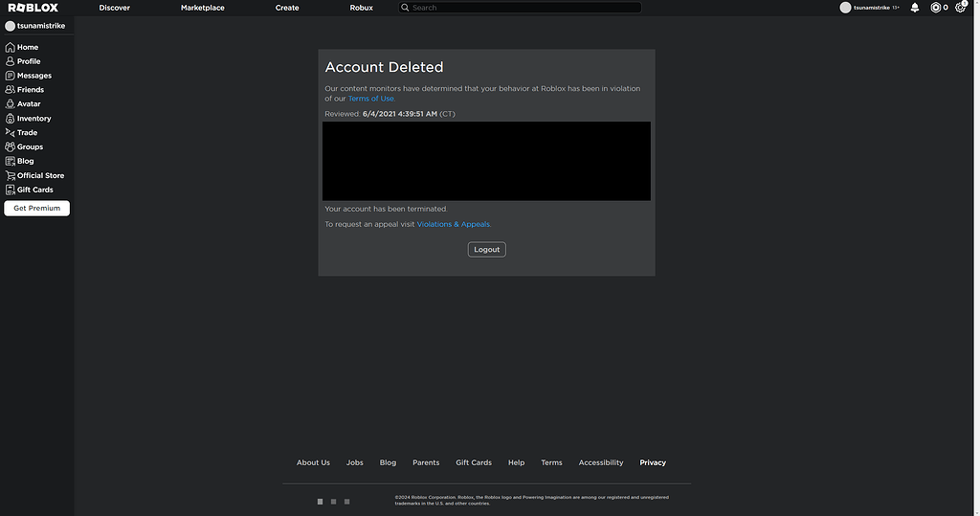Open Avatar editor via its sidebar icon
Viewport: 980px width, 516px height.
click(x=10, y=103)
